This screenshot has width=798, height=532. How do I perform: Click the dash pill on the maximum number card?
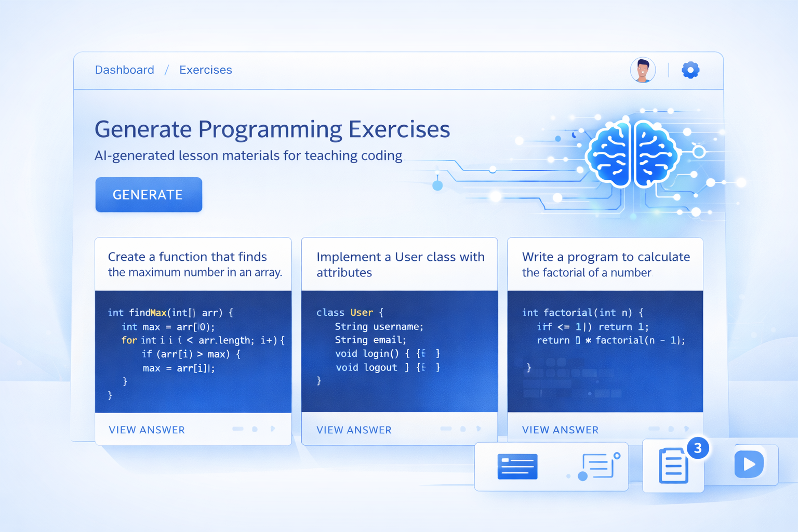(x=238, y=429)
